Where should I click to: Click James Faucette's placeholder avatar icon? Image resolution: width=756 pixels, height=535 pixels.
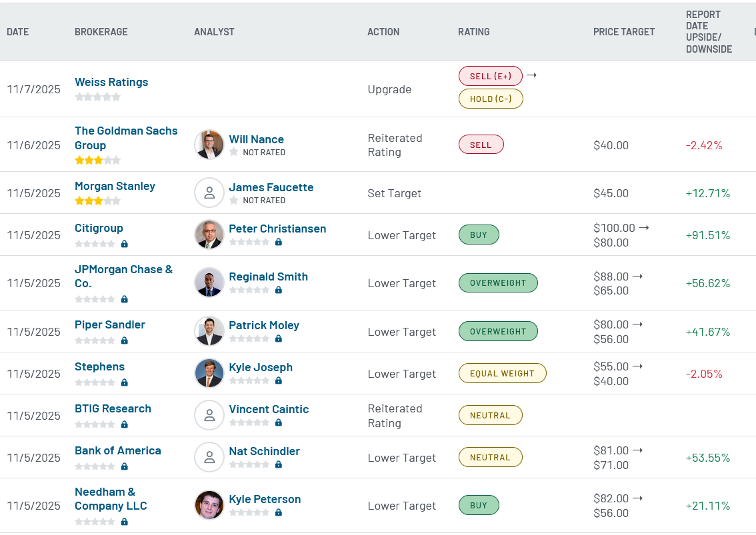[209, 193]
